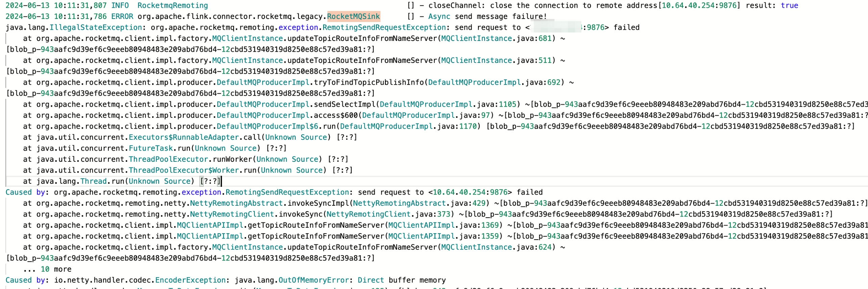
Task: Click MQClientAPIImpl.java:1359 reference
Action: (x=443, y=236)
